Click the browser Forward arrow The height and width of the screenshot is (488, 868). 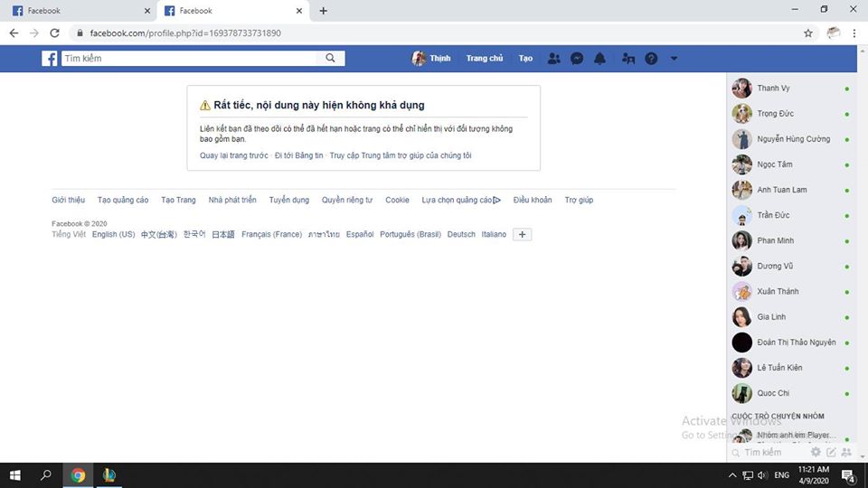point(34,33)
